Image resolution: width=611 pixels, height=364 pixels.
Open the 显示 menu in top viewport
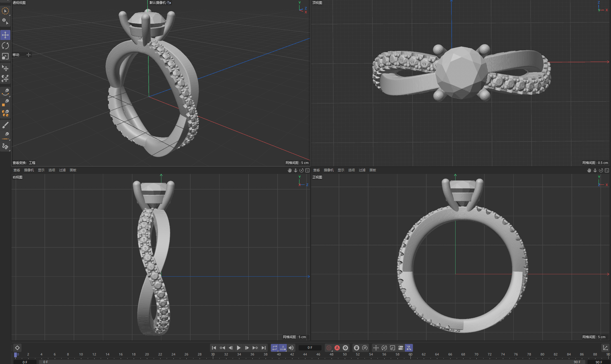pyautogui.click(x=341, y=170)
